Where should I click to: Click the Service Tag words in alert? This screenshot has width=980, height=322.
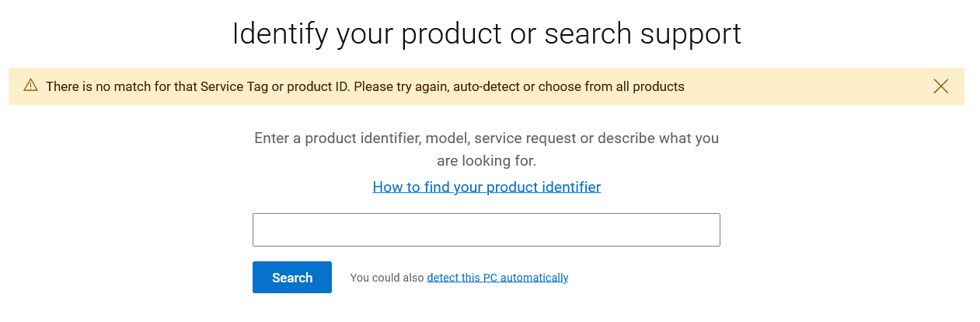234,86
